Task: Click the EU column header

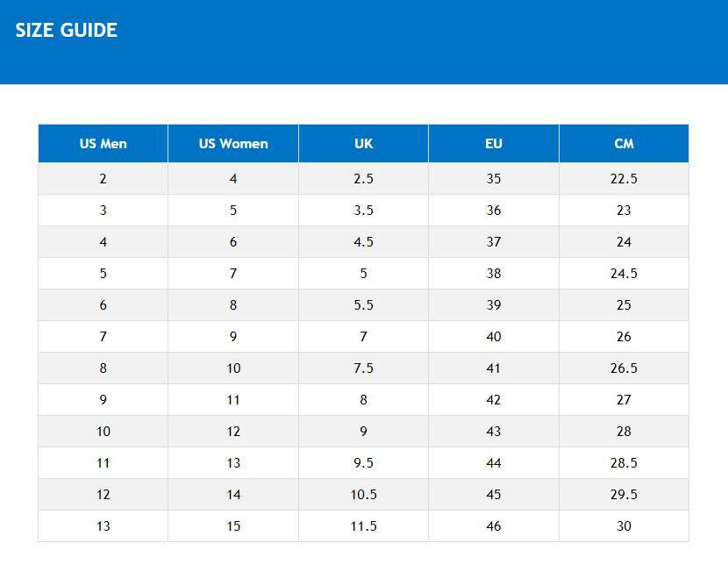Action: coord(494,144)
